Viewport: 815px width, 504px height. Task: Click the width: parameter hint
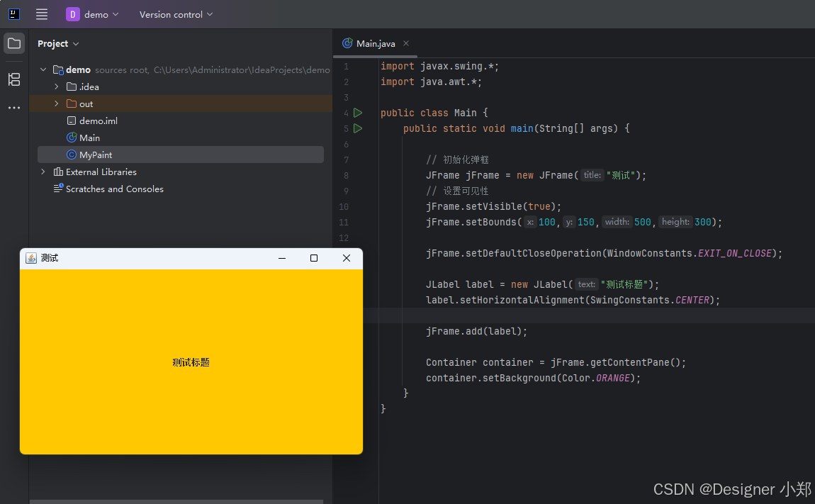617,222
